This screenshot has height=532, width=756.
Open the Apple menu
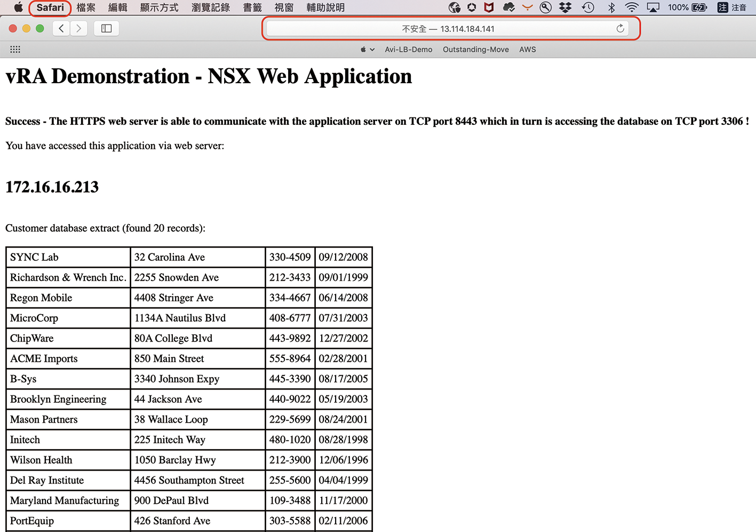coord(18,7)
